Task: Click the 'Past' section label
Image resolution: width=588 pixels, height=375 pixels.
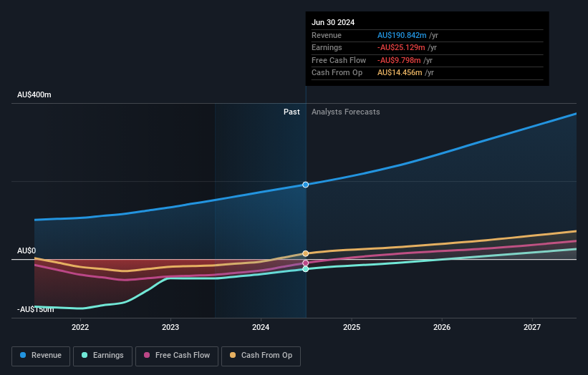Action: (x=291, y=112)
